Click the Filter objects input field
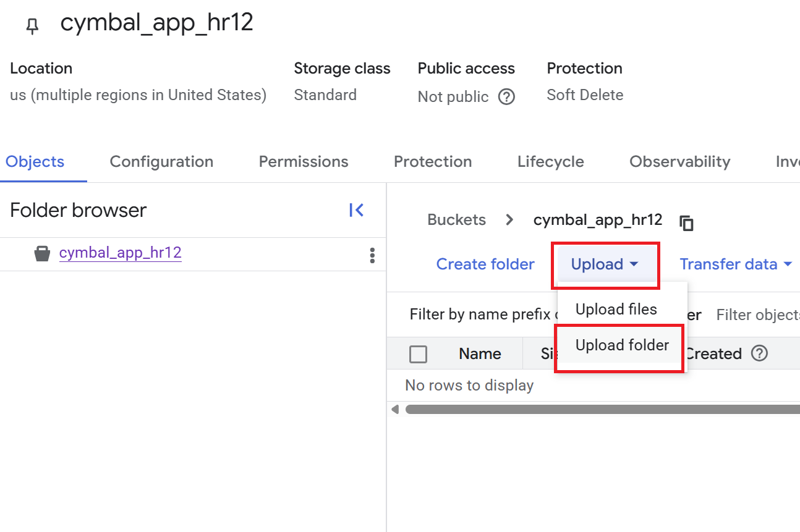 pos(757,315)
